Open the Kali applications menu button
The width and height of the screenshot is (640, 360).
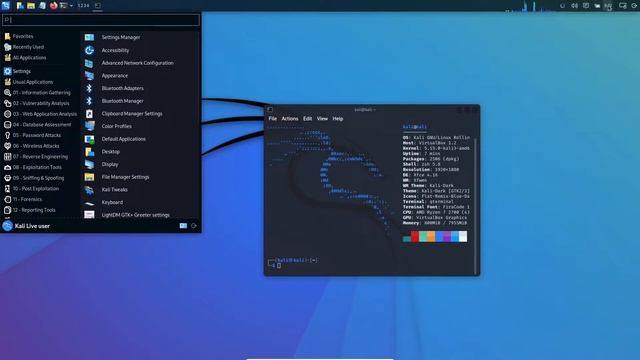6,5
